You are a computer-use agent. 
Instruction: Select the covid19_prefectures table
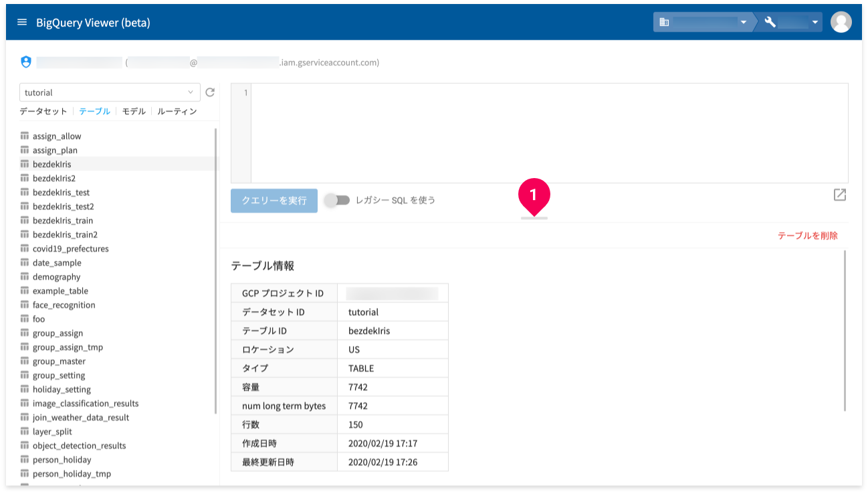pyautogui.click(x=70, y=248)
